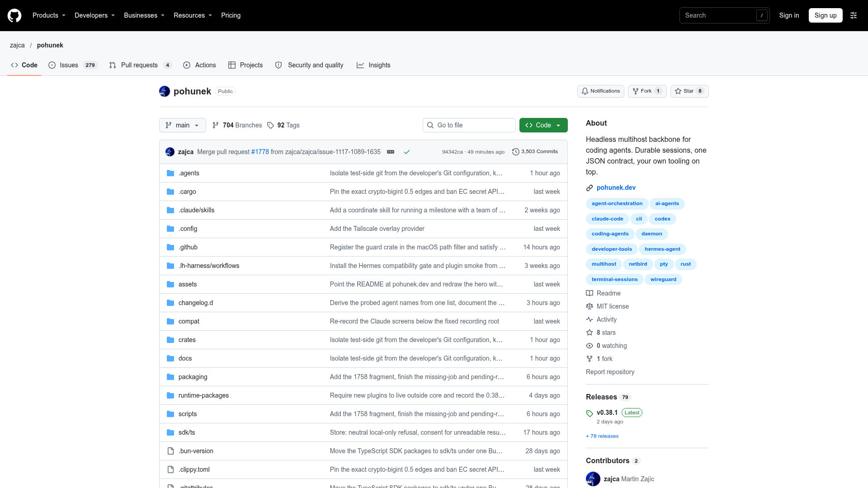The width and height of the screenshot is (868, 488).
Task: Click the crates folder icon
Action: (x=170, y=340)
